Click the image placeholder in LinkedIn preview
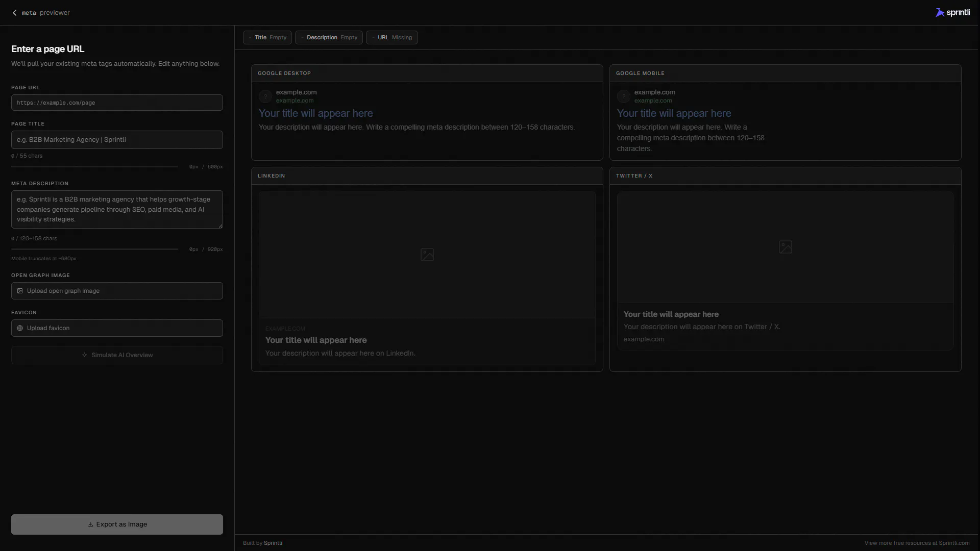The height and width of the screenshot is (551, 980). click(x=427, y=254)
